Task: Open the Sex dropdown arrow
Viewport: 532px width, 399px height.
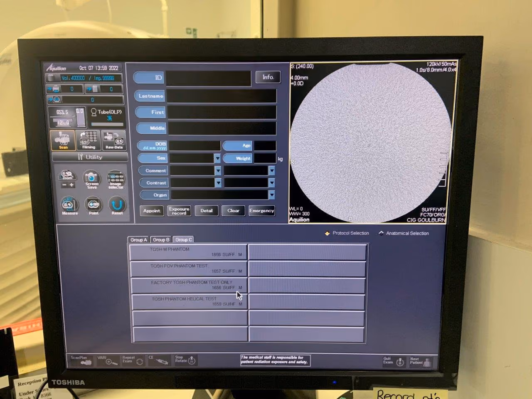Action: [217, 158]
